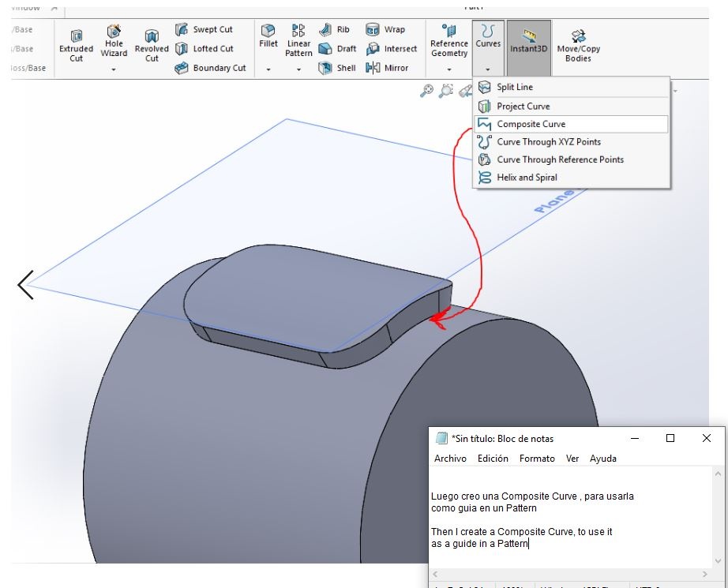This screenshot has height=588, width=728.
Task: Click the Spanish text line 'Luego creo una Composite Curve'
Action: (x=532, y=496)
